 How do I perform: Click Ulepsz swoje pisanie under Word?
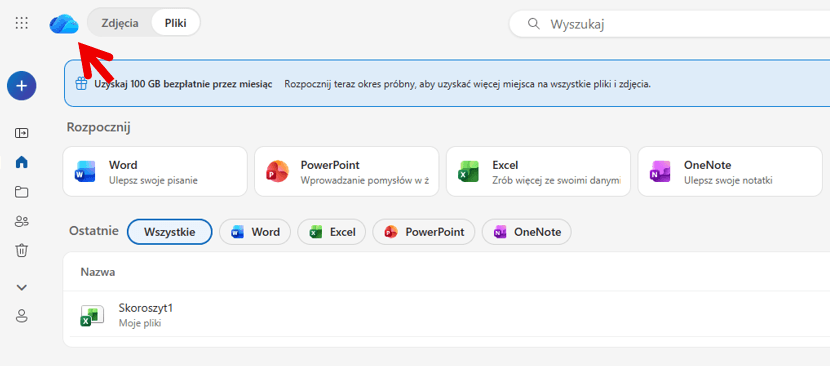pos(153,181)
